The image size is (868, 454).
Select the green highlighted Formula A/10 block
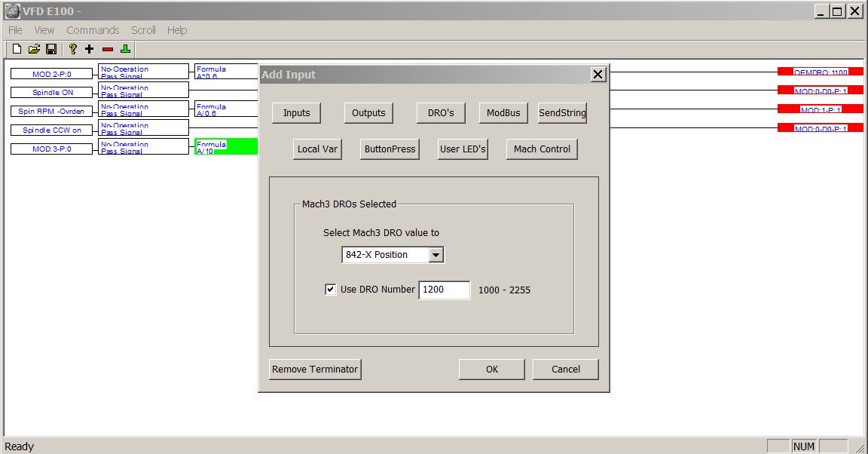tap(226, 147)
